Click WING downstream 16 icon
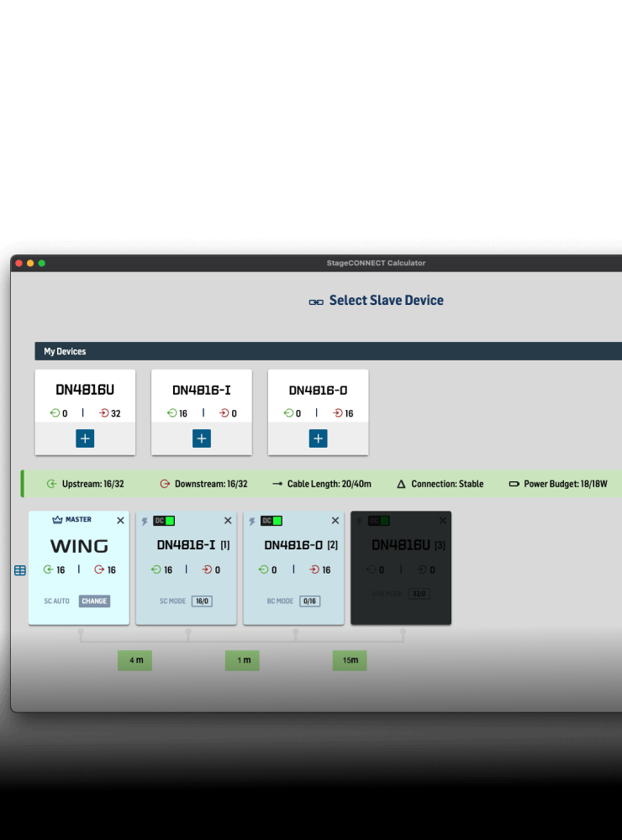The width and height of the screenshot is (622, 840). pyautogui.click(x=99, y=570)
